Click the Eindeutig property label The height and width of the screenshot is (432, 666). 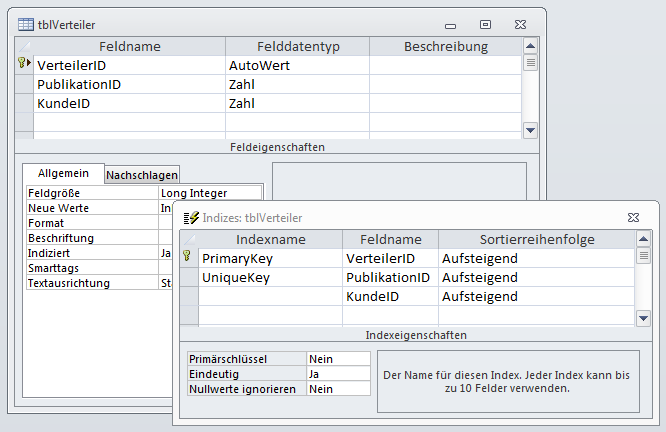(247, 374)
